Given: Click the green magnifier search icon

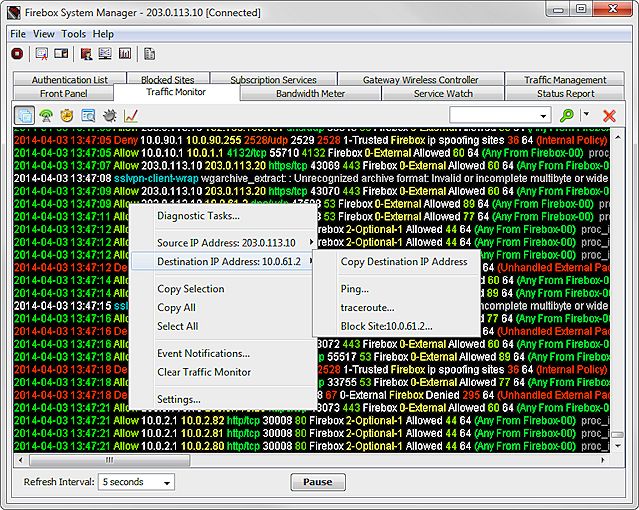Looking at the screenshot, I should click(x=567, y=116).
